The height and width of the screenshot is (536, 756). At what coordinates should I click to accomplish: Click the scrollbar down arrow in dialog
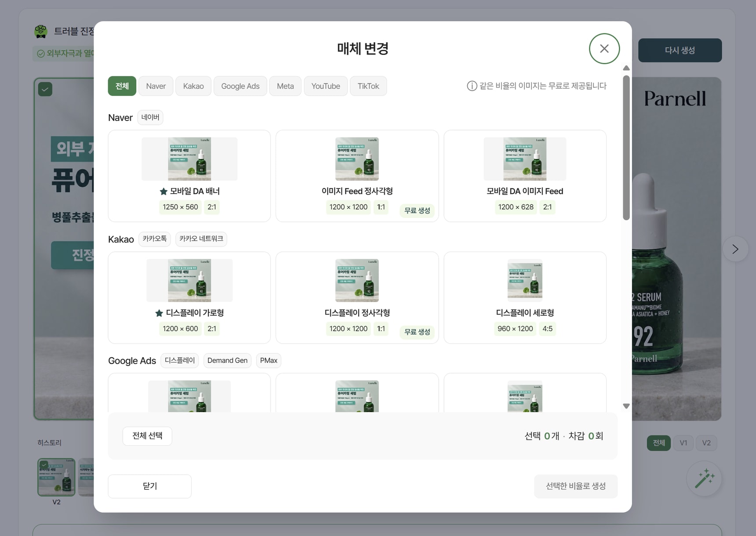(x=626, y=406)
